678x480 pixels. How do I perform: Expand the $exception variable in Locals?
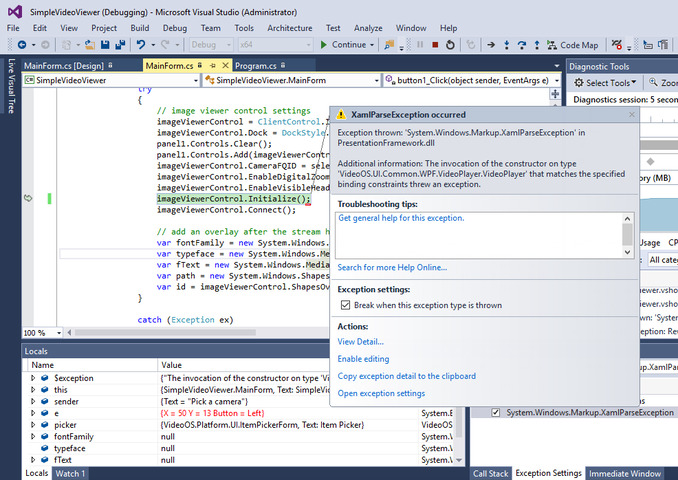[x=32, y=379]
